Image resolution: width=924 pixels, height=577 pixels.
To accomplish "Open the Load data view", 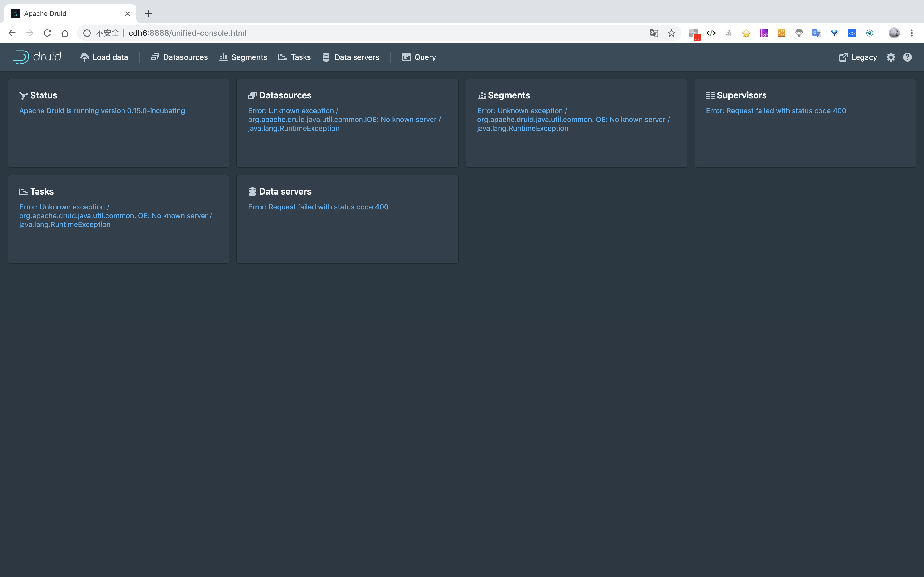I will click(104, 57).
